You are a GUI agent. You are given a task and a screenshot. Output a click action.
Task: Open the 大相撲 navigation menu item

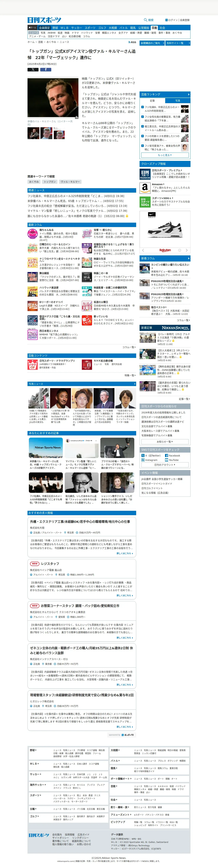click(113, 28)
